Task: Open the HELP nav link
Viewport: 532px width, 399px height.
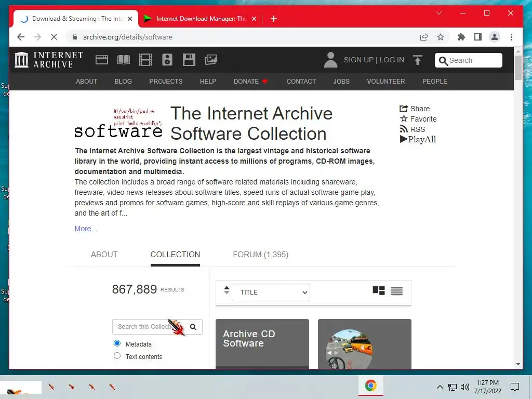Action: click(x=208, y=82)
